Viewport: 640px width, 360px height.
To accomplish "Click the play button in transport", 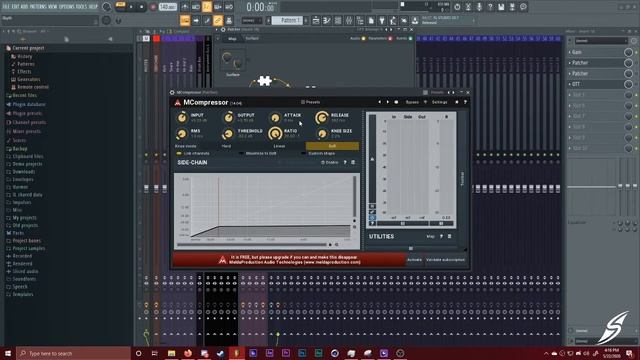I will (131, 7).
